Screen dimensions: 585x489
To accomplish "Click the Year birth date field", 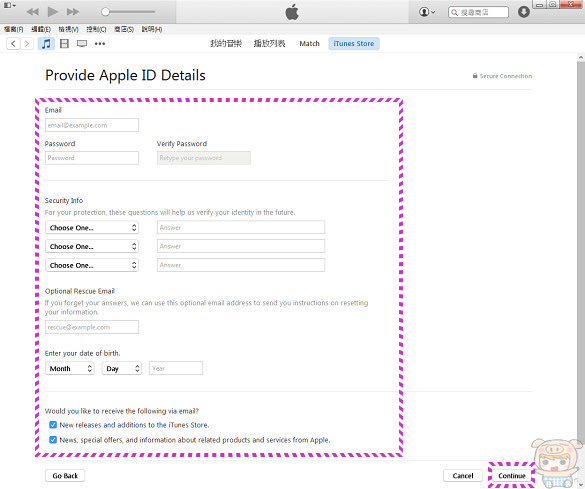I will pyautogui.click(x=176, y=368).
